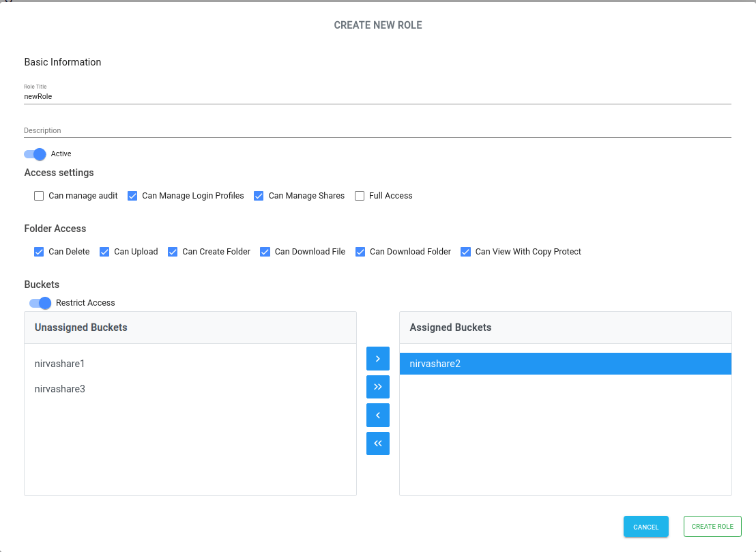Uncheck Can Download File option
756x552 pixels.
[265, 252]
